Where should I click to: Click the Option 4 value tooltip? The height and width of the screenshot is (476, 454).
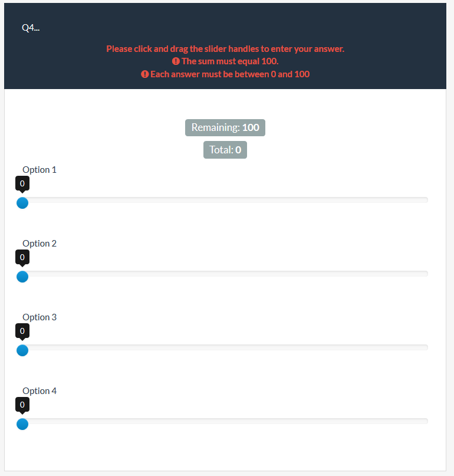coord(22,405)
